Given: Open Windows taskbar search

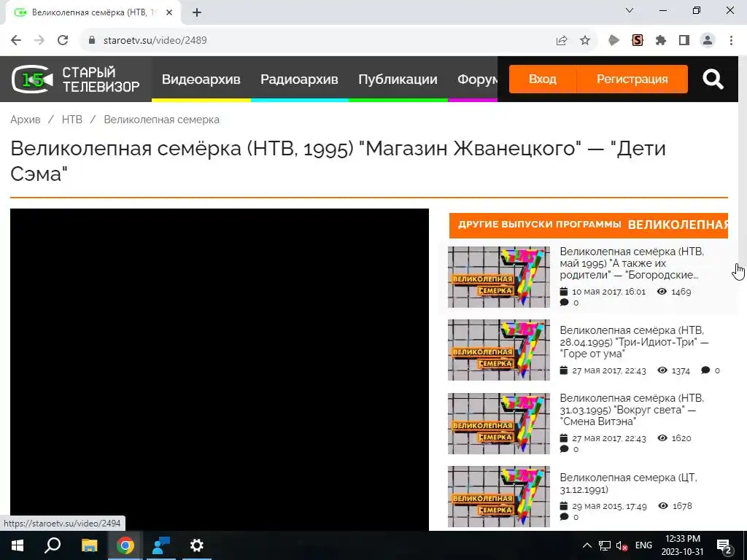Looking at the screenshot, I should point(53,545).
